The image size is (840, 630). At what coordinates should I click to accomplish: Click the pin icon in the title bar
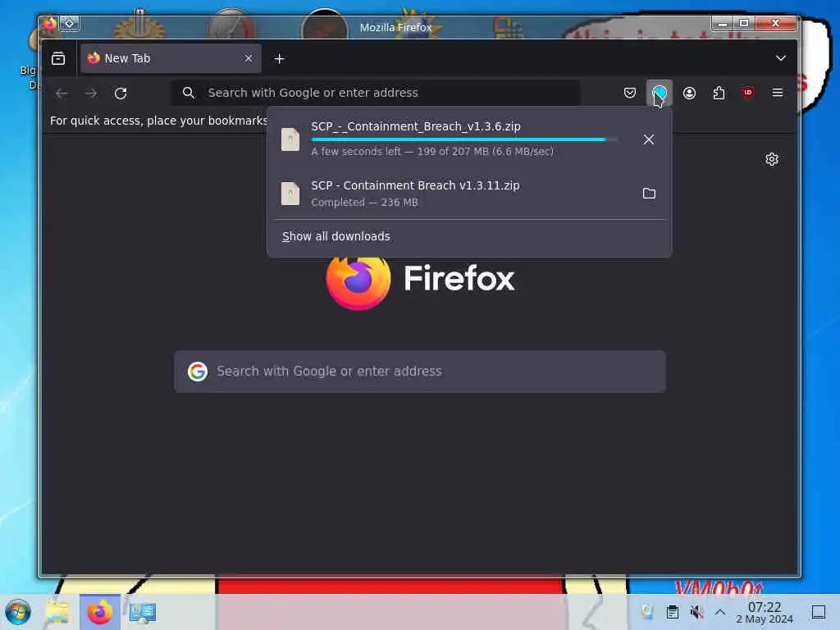tap(69, 23)
